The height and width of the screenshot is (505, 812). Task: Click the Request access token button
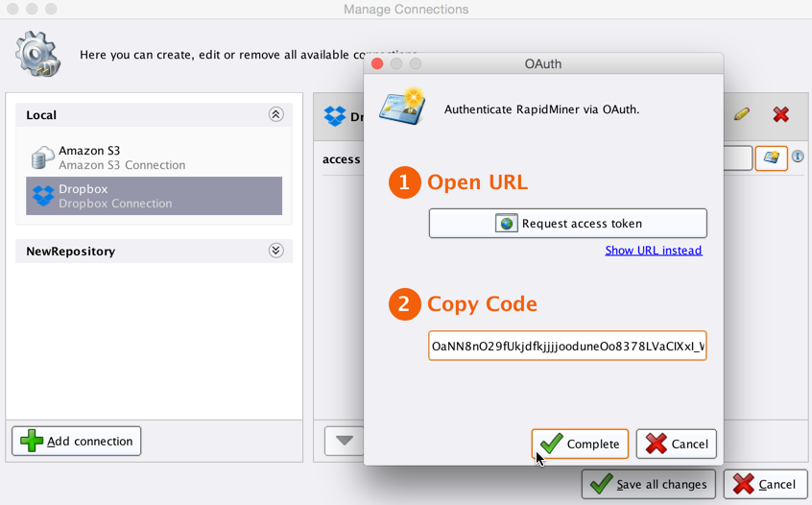click(567, 224)
